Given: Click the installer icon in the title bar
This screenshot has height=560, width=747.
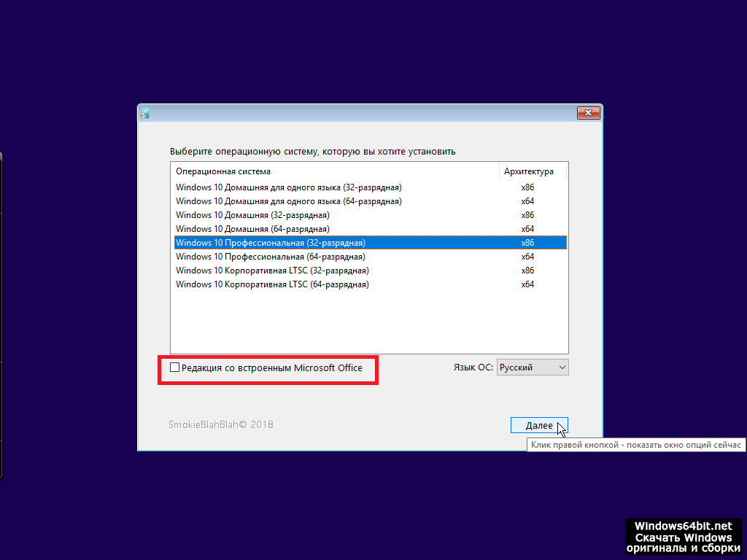Looking at the screenshot, I should click(145, 113).
